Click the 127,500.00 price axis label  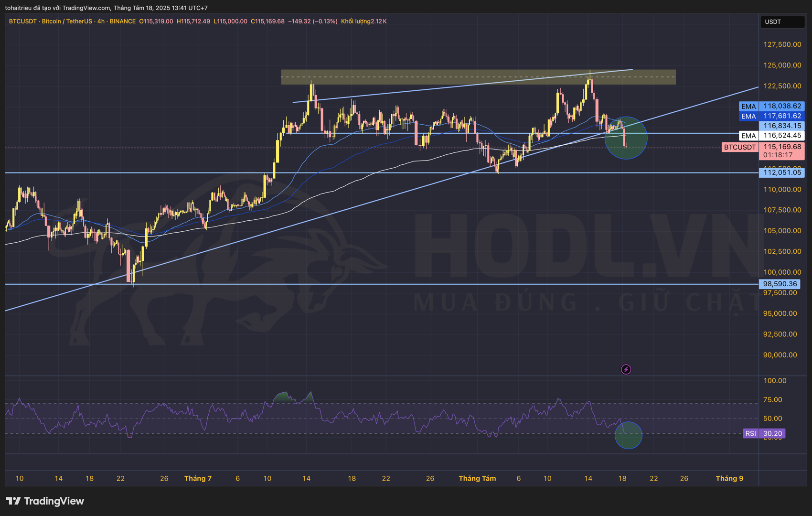(x=782, y=44)
